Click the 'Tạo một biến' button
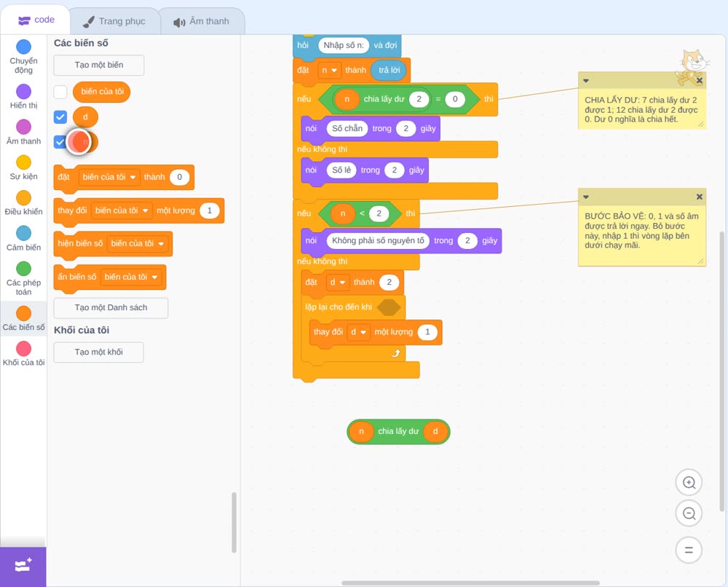Screen dimensions: 728x587 (99, 65)
